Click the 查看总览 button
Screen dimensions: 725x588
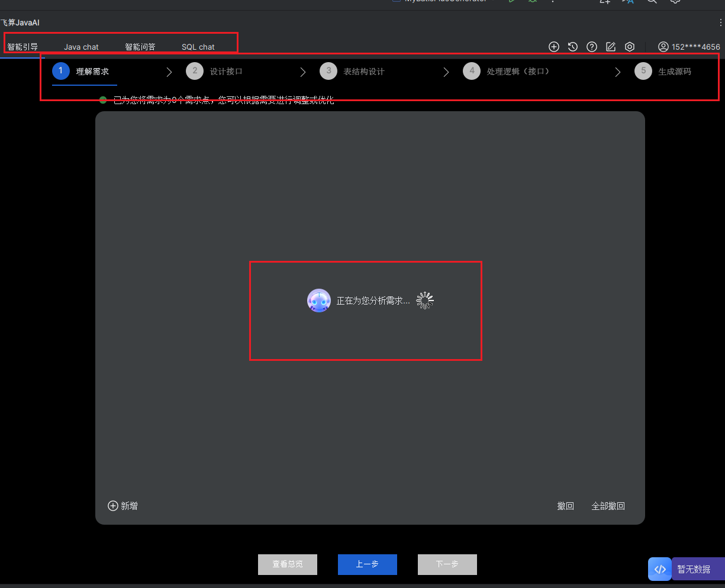(288, 564)
